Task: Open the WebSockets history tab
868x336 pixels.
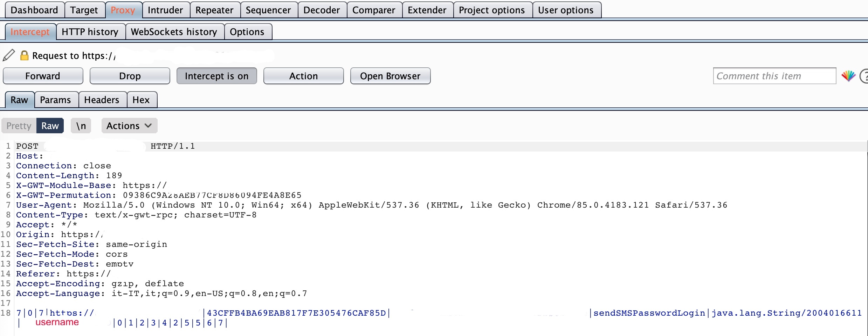Action: [x=174, y=32]
